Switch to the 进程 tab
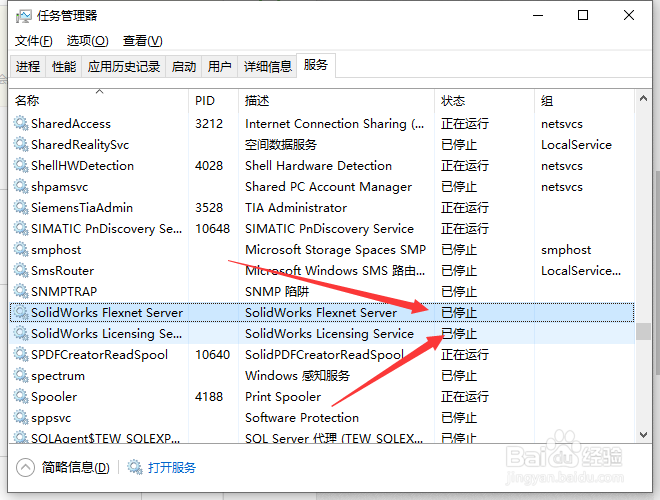This screenshot has width=660, height=500. (28, 66)
